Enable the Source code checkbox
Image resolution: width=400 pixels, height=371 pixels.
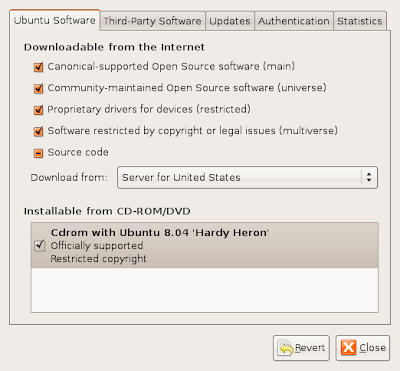[39, 153]
